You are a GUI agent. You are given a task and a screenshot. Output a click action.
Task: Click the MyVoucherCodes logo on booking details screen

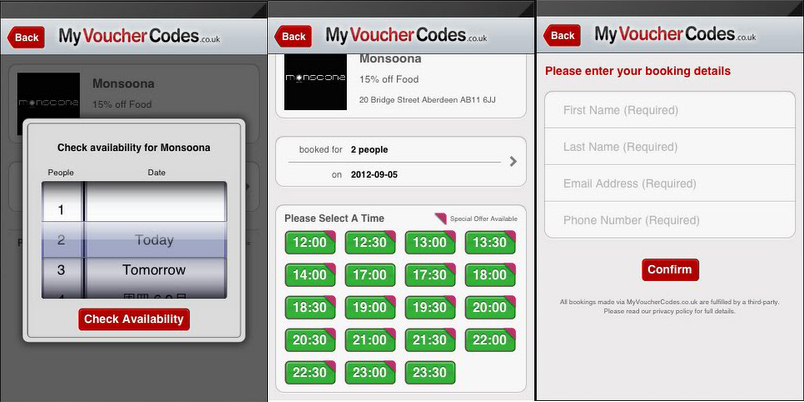click(x=675, y=35)
